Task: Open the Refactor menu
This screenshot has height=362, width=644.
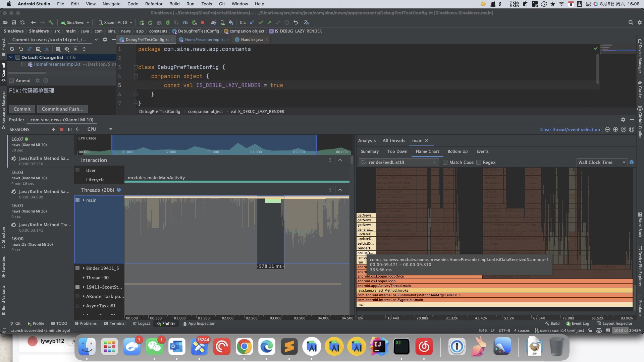Action: 154,4
